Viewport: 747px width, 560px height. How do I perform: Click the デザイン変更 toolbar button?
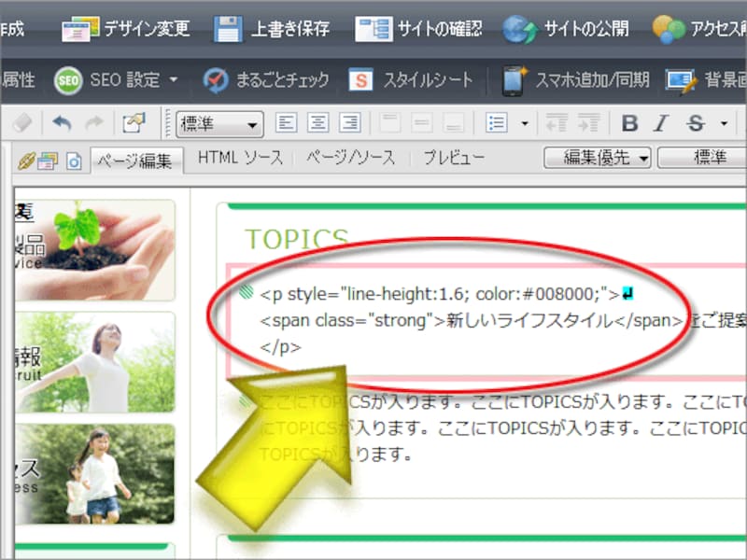pyautogui.click(x=126, y=29)
